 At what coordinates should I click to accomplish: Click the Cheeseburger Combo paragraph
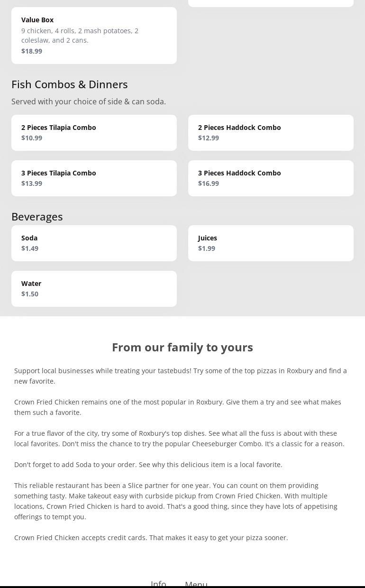(x=179, y=439)
